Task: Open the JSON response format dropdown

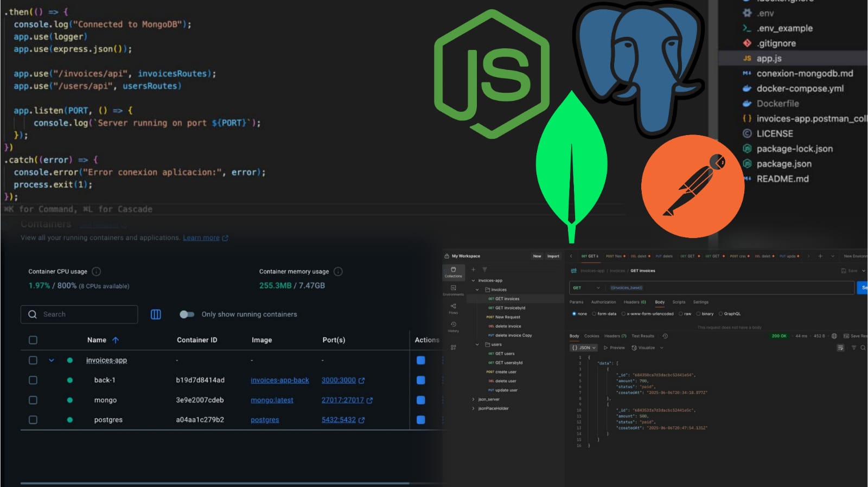Action: pos(584,348)
